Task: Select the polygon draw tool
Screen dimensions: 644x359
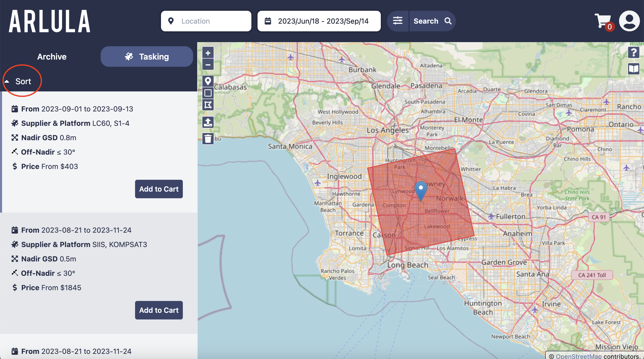Action: point(208,105)
